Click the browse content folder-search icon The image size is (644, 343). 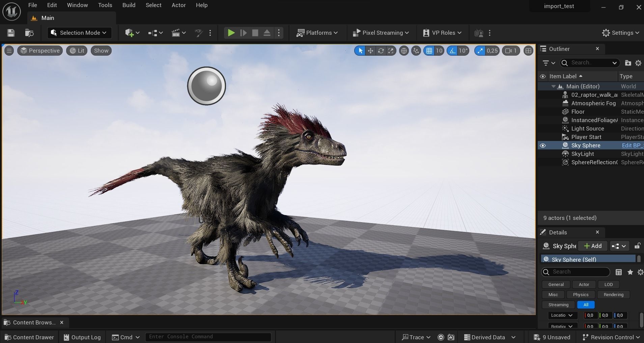pyautogui.click(x=29, y=33)
